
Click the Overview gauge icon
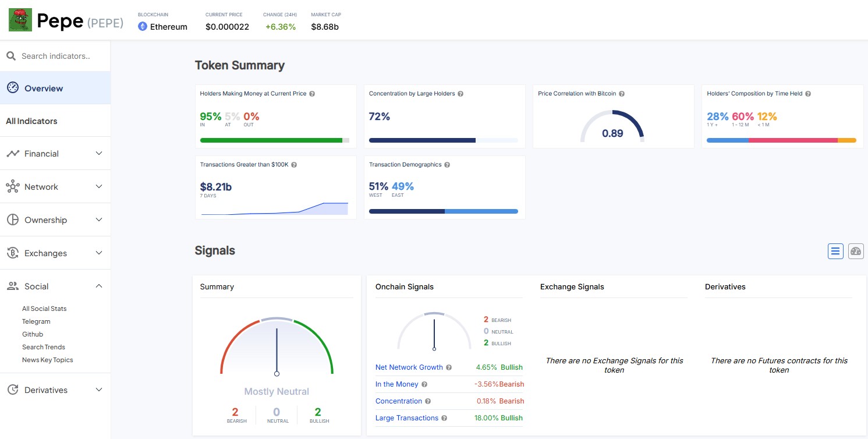pos(13,88)
